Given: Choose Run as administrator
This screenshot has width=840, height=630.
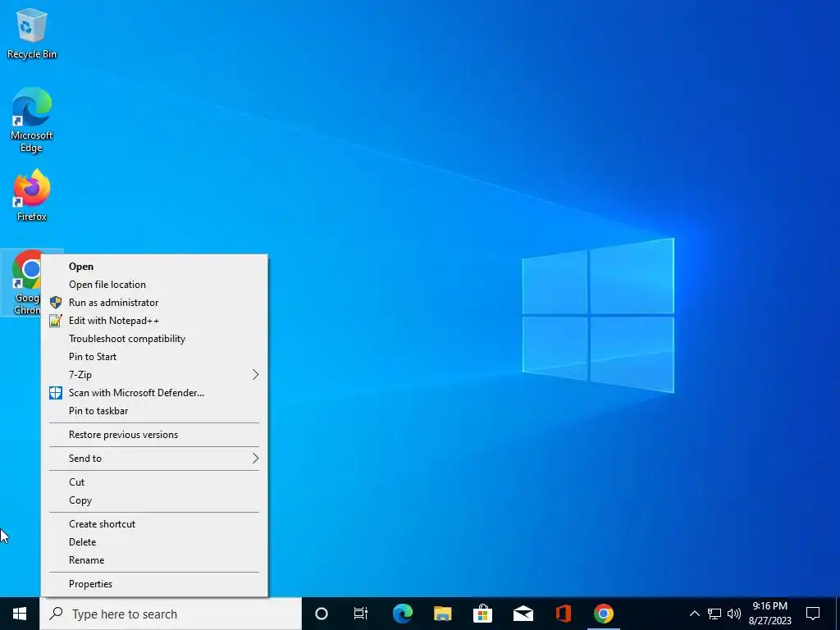Looking at the screenshot, I should tap(154, 303).
